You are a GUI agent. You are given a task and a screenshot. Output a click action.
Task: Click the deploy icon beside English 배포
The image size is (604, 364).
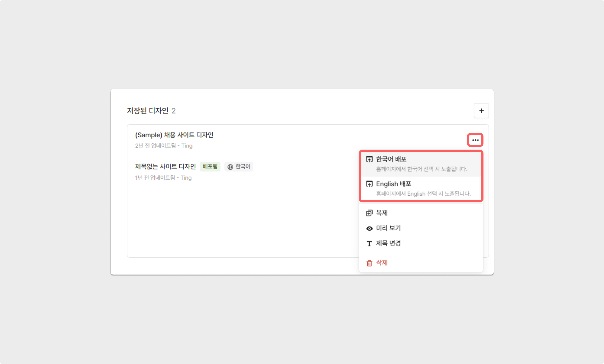[x=369, y=184]
